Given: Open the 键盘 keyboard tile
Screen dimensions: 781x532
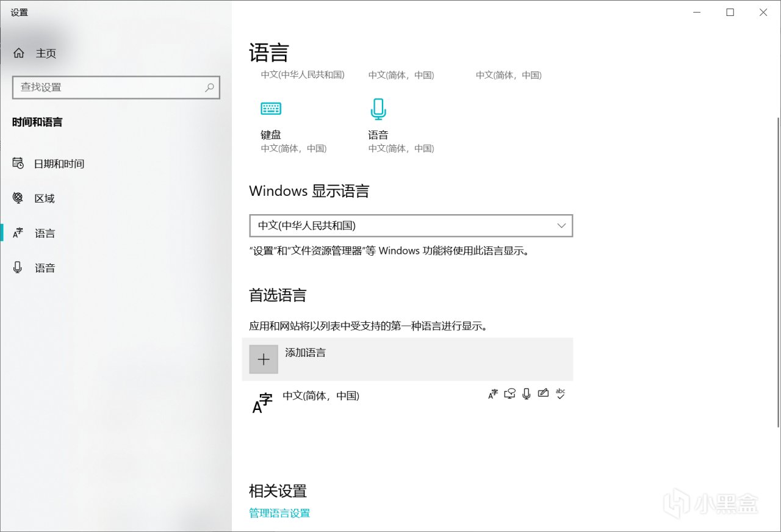Looking at the screenshot, I should pos(294,127).
